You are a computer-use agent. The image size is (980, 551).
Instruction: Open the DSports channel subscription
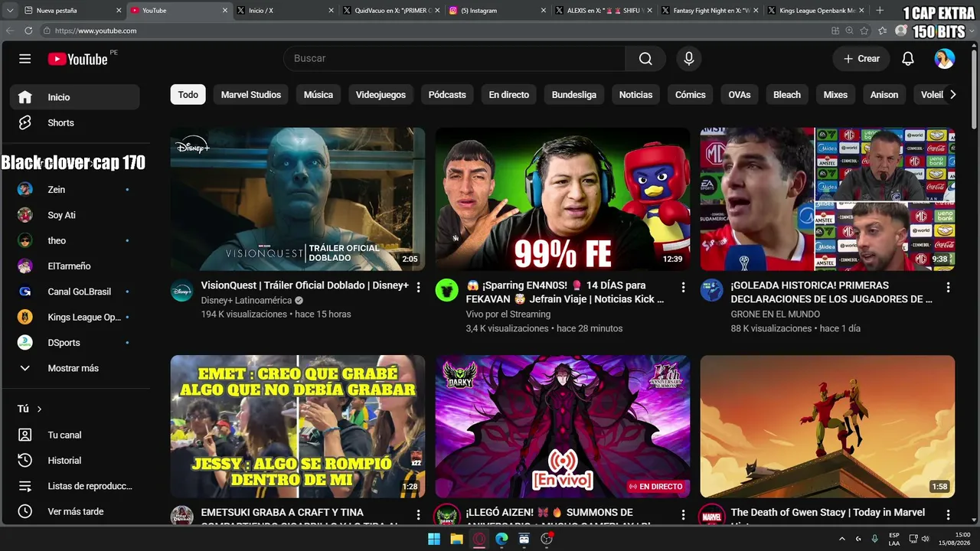pyautogui.click(x=75, y=343)
